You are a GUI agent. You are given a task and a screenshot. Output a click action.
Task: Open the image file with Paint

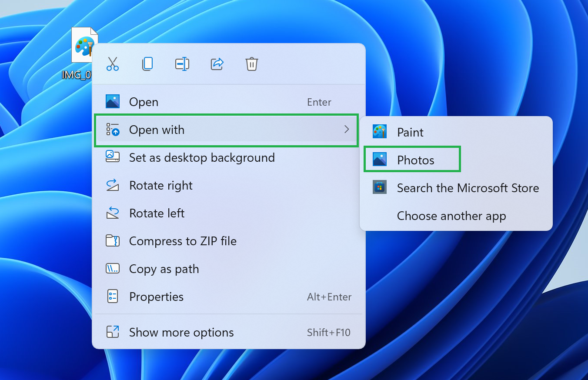(x=409, y=132)
